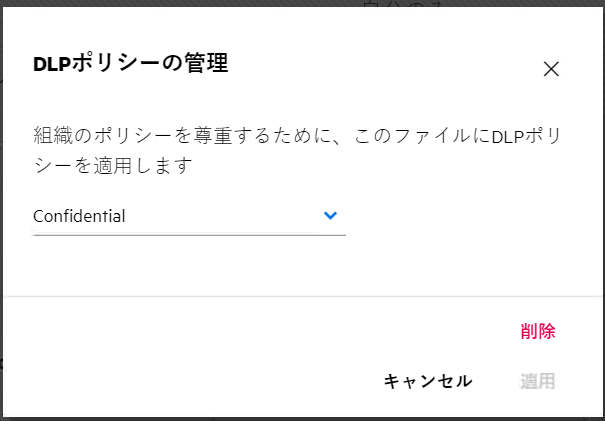The width and height of the screenshot is (605, 421).
Task: Choose the pink 削除 action
Action: pyautogui.click(x=538, y=331)
